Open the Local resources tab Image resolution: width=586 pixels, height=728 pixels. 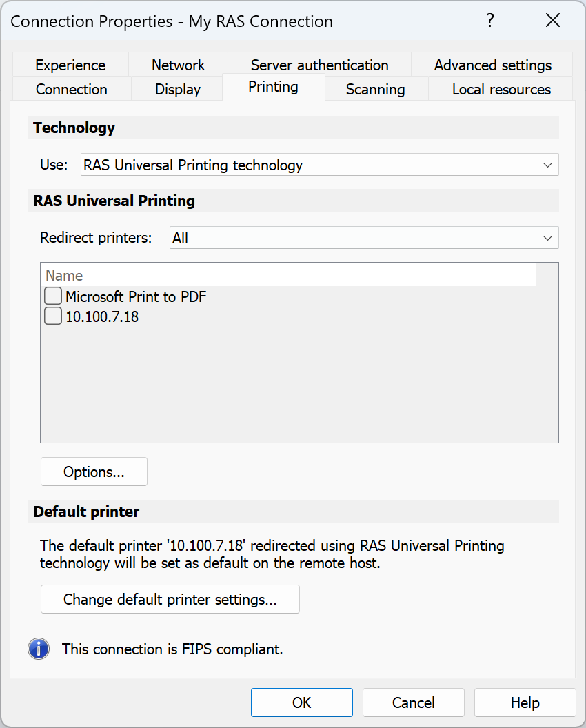(x=501, y=90)
